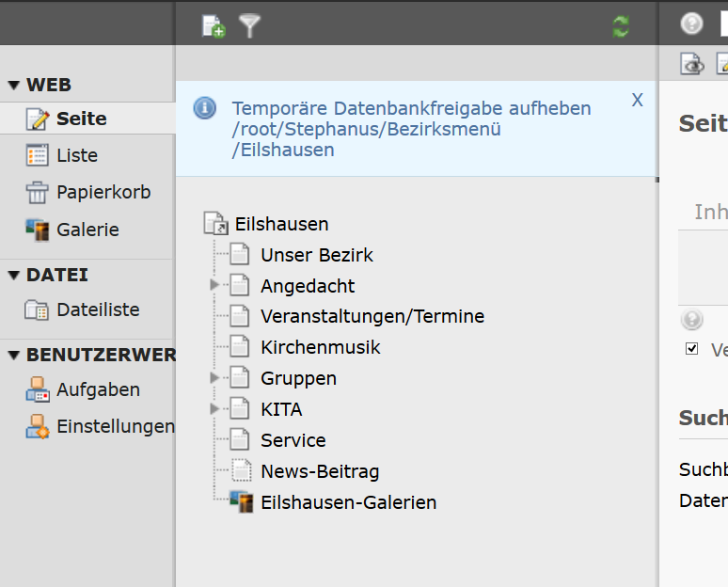
Task: Click the view webpage icon
Action: (x=692, y=64)
